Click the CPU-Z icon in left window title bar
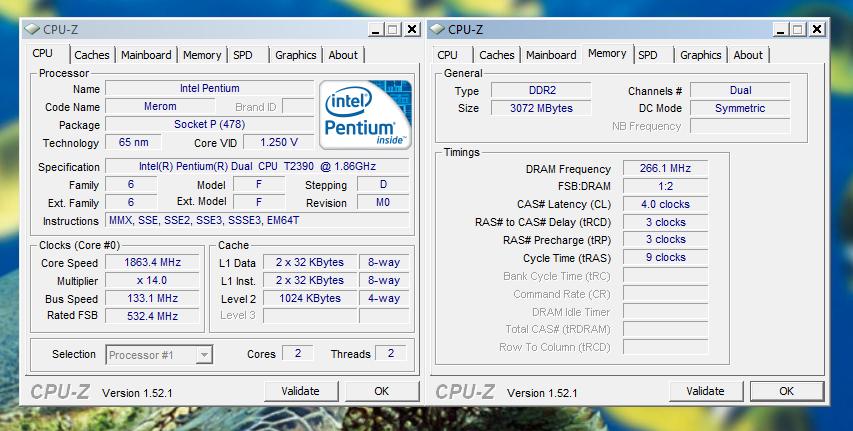853x431 pixels. 32,29
